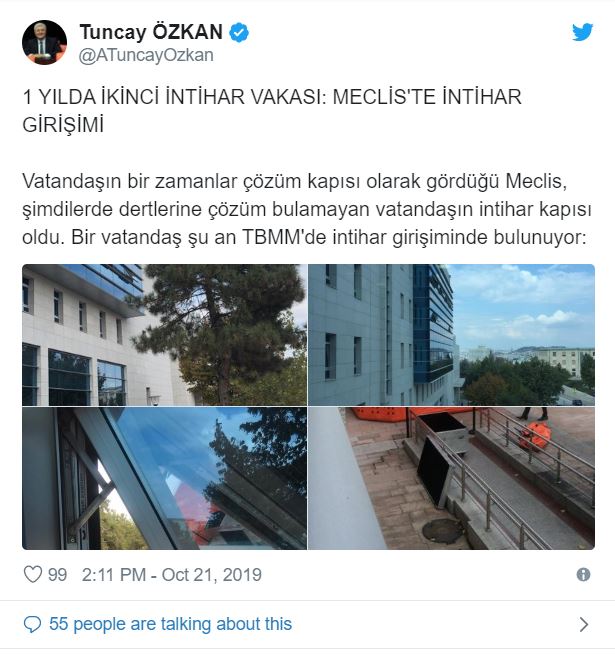Screen dimensions: 615x664
Task: Open the 2:11 PM - Oct 21, 2019 timestamp
Action: pyautogui.click(x=172, y=575)
